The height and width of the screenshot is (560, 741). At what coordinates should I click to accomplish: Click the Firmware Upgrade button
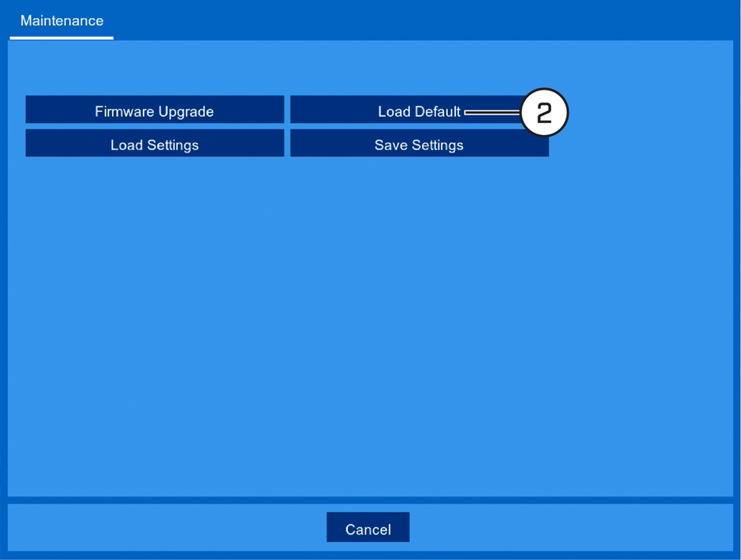[x=155, y=110]
